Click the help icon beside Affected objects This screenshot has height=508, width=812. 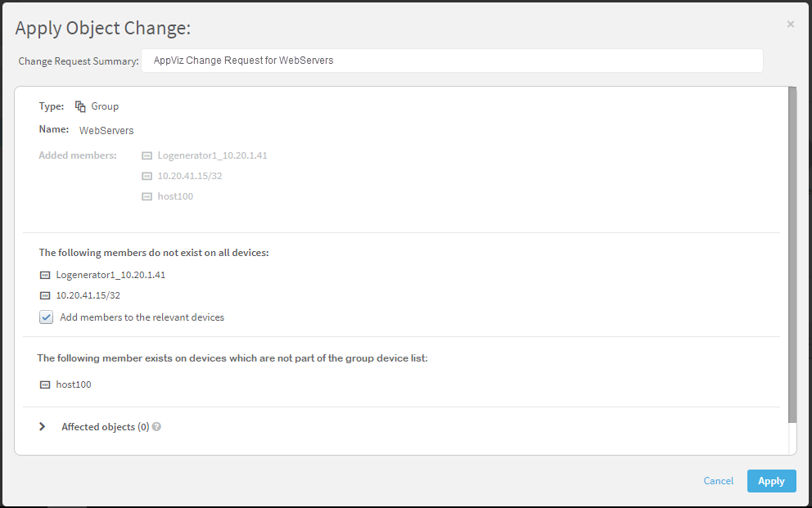point(156,427)
